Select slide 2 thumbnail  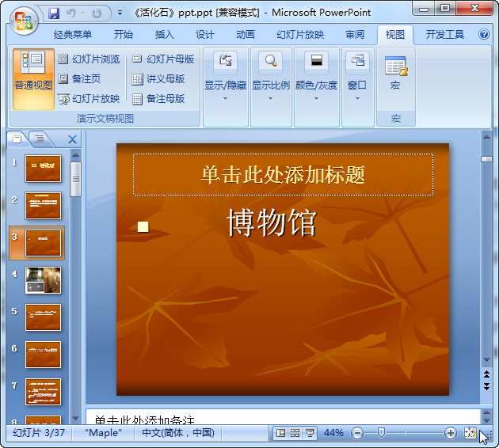click(x=43, y=206)
